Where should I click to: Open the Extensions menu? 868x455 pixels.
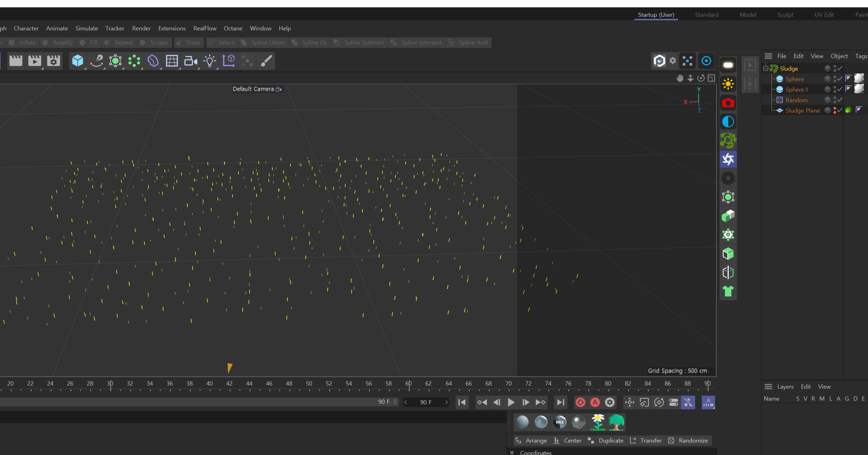point(172,28)
